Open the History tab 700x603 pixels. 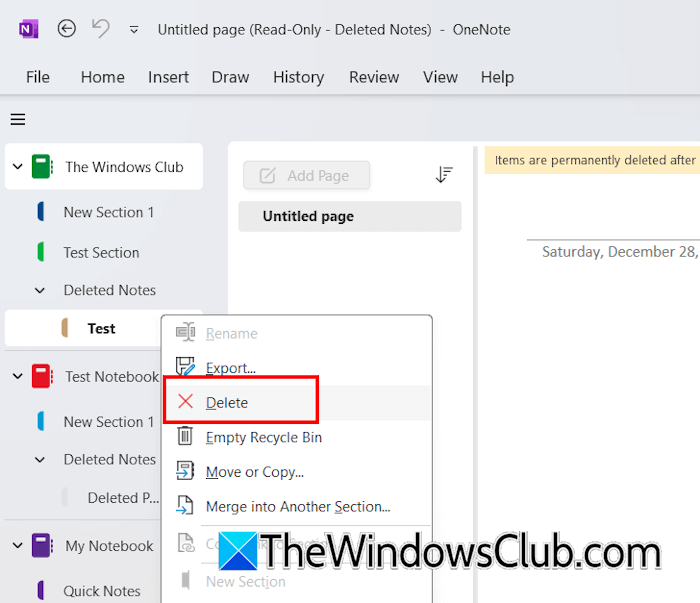point(299,77)
